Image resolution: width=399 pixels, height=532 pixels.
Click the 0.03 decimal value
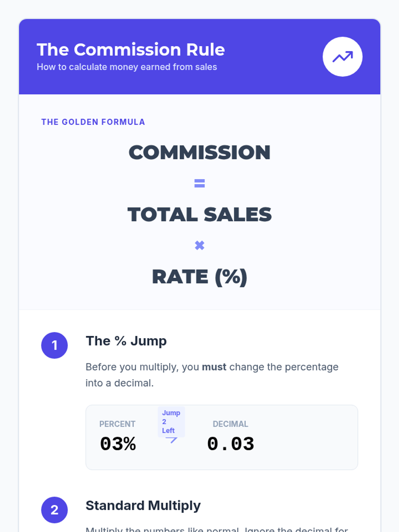point(230,444)
